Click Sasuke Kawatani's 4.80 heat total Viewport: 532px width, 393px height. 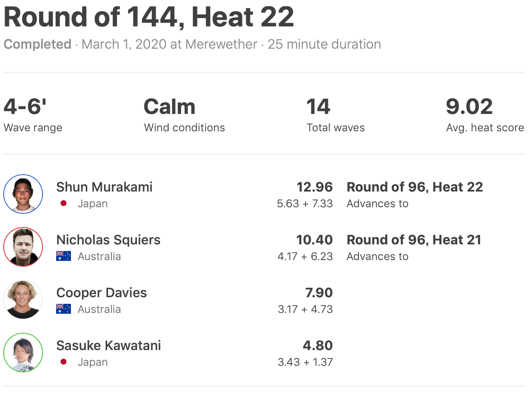click(318, 346)
